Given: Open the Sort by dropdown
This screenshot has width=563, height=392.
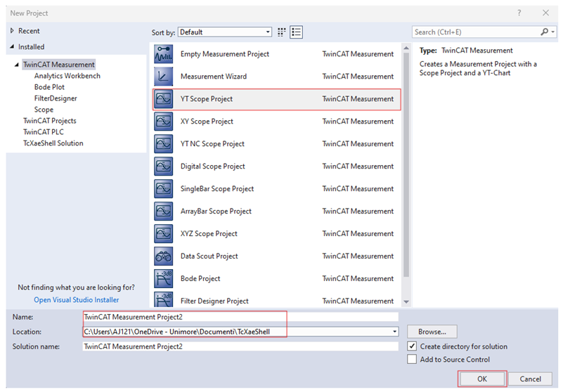Looking at the screenshot, I should click(x=225, y=32).
